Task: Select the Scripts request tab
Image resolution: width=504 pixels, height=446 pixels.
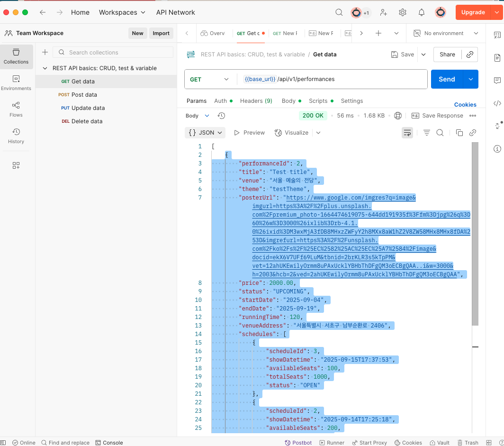Action: pos(318,101)
